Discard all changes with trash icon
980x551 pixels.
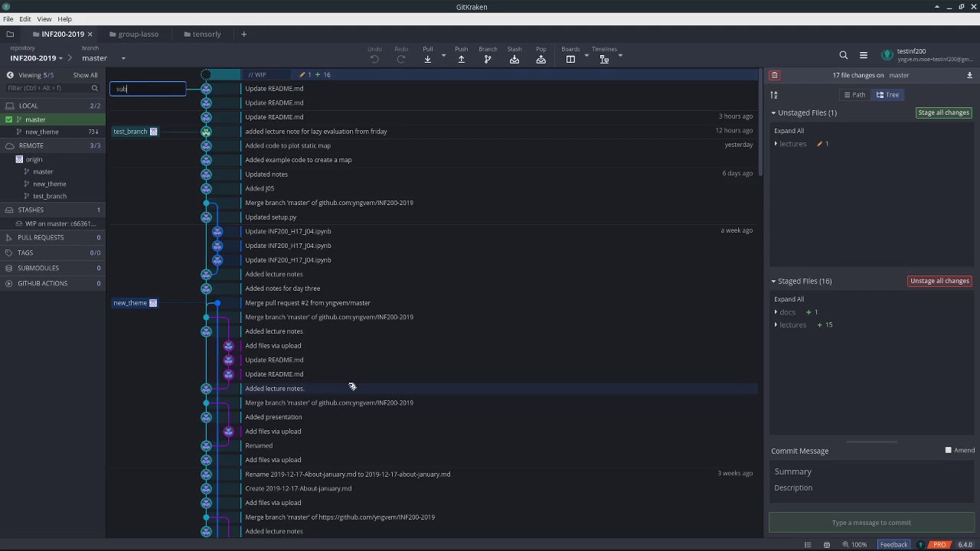coord(775,75)
